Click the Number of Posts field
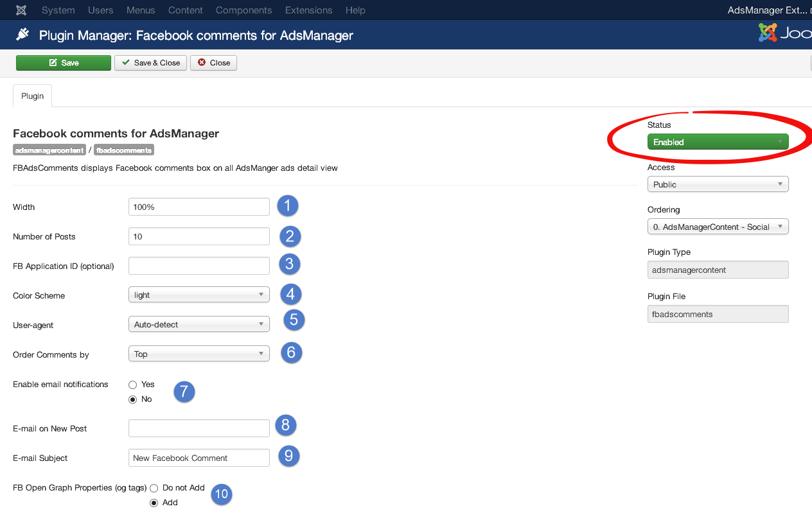812x520 pixels. [199, 236]
